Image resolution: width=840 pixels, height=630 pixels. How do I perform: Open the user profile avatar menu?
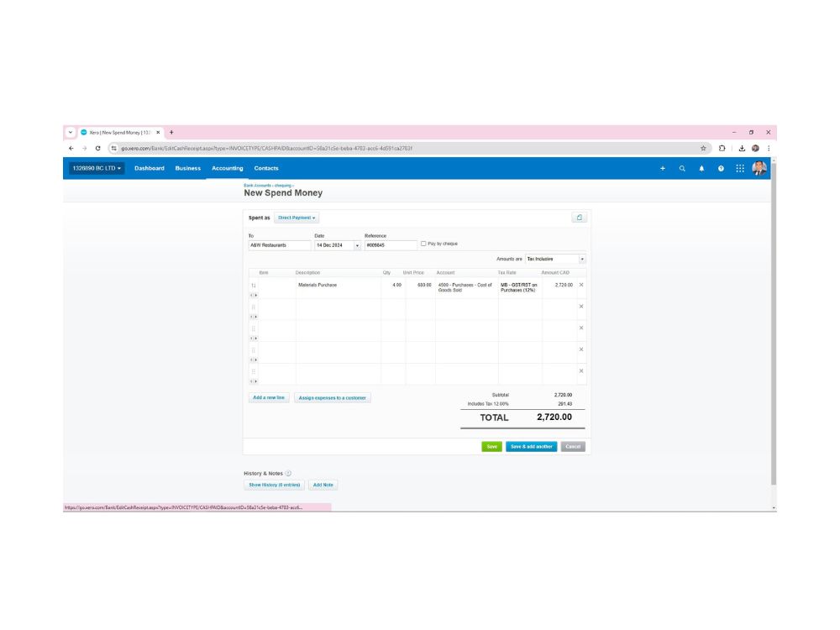coord(759,168)
